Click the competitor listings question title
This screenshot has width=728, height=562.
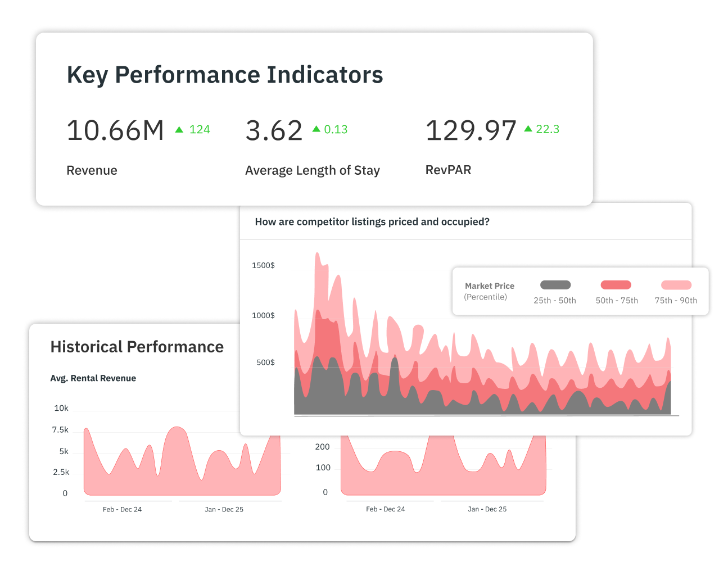click(372, 221)
